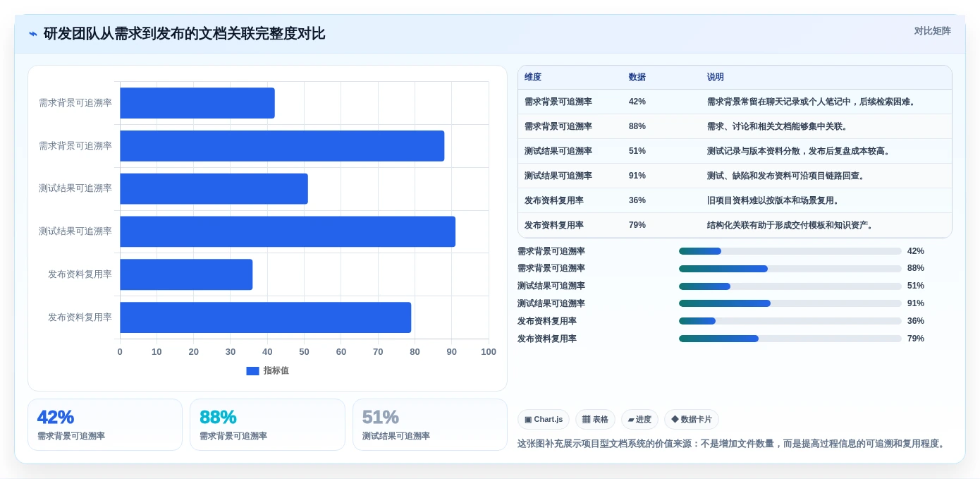Viewport: 980px width, 479px height.
Task: Click the 42% progress bar for 需求背景可追溯率
Action: coord(790,251)
